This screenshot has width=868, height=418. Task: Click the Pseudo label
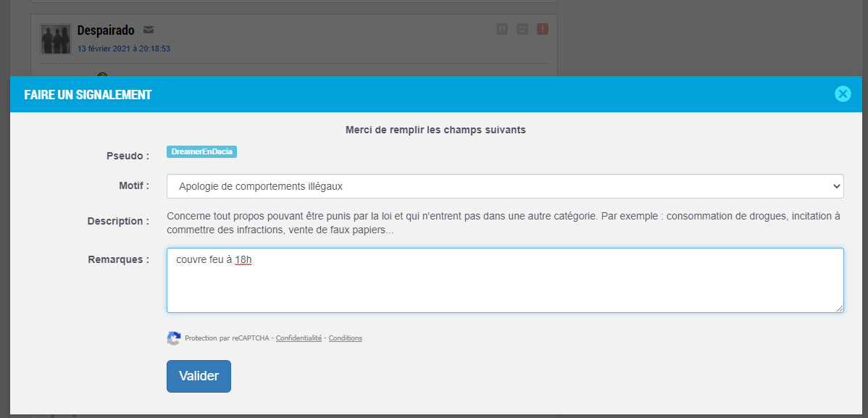128,156
